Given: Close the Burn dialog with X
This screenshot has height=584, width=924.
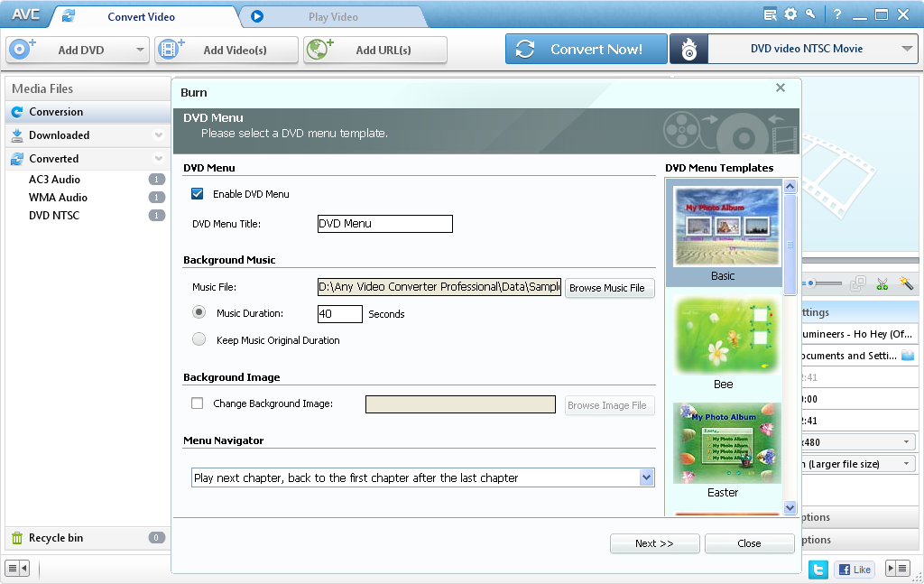Looking at the screenshot, I should coord(781,88).
